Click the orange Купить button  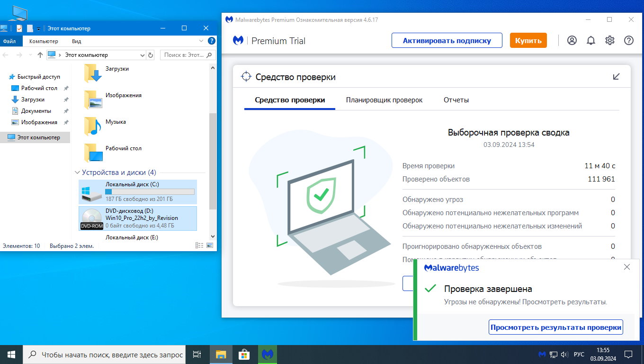[x=528, y=40]
